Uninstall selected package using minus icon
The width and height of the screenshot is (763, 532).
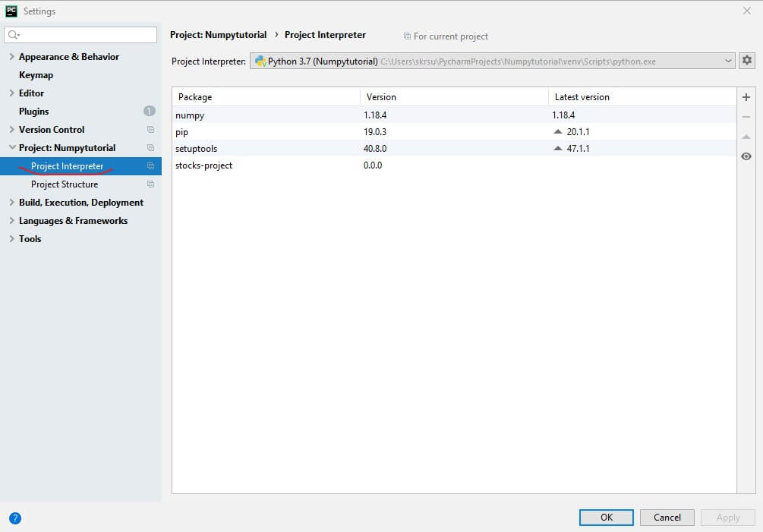[746, 116]
